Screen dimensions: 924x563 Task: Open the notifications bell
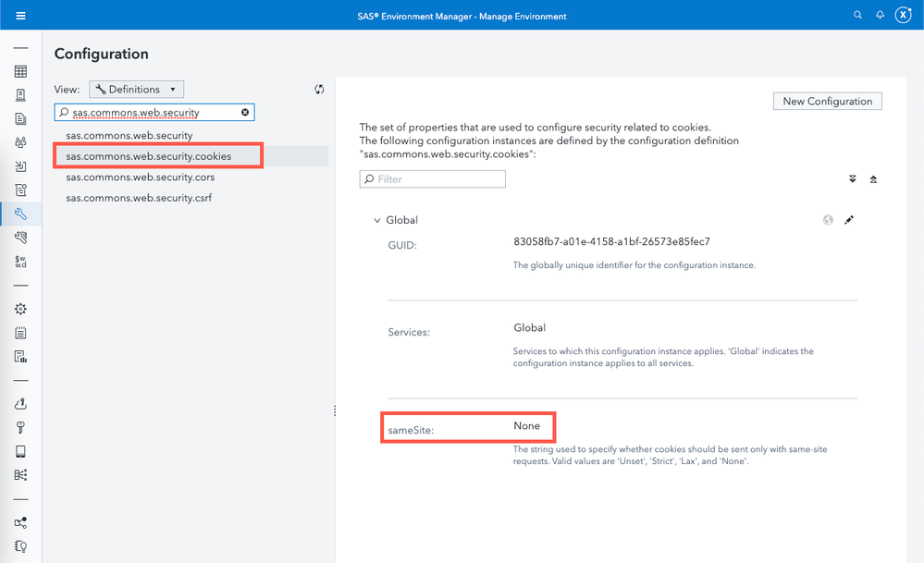click(x=880, y=16)
